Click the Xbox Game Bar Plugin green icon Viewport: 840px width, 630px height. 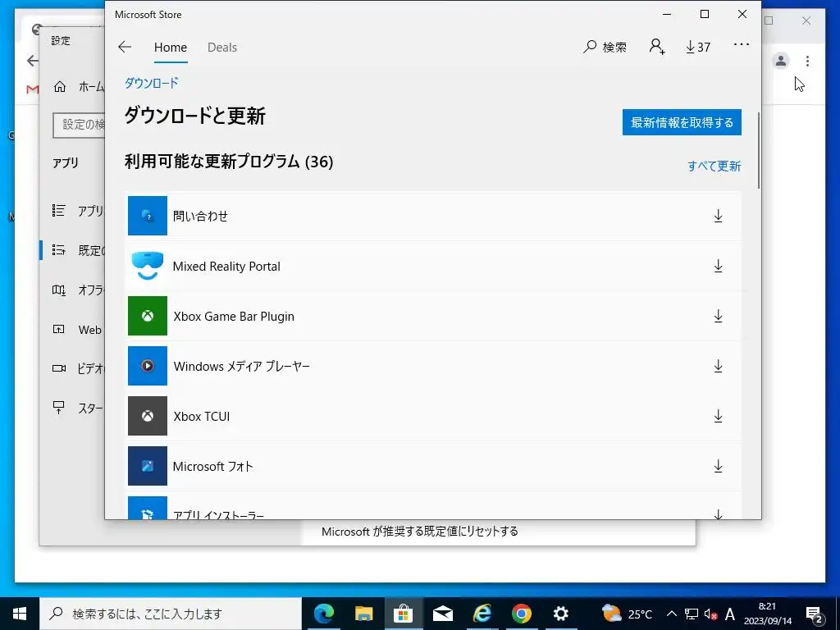148,316
